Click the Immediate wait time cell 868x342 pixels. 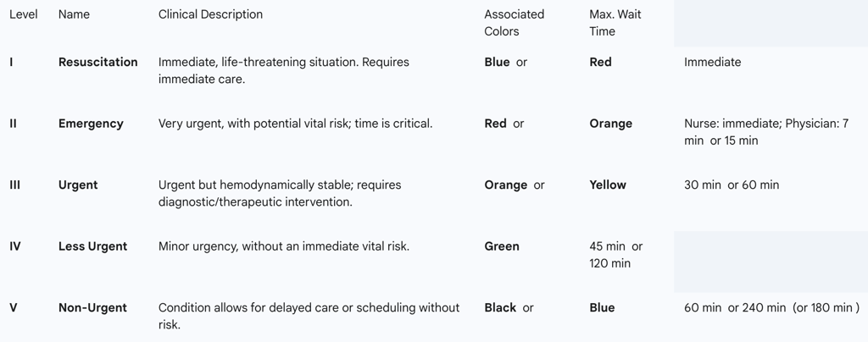(x=712, y=62)
